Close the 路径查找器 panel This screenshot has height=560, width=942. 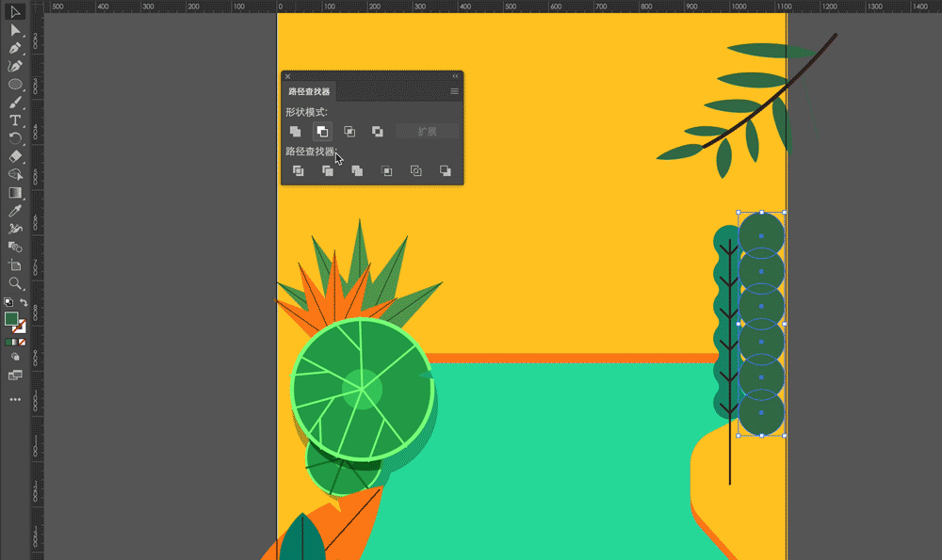pyautogui.click(x=287, y=76)
